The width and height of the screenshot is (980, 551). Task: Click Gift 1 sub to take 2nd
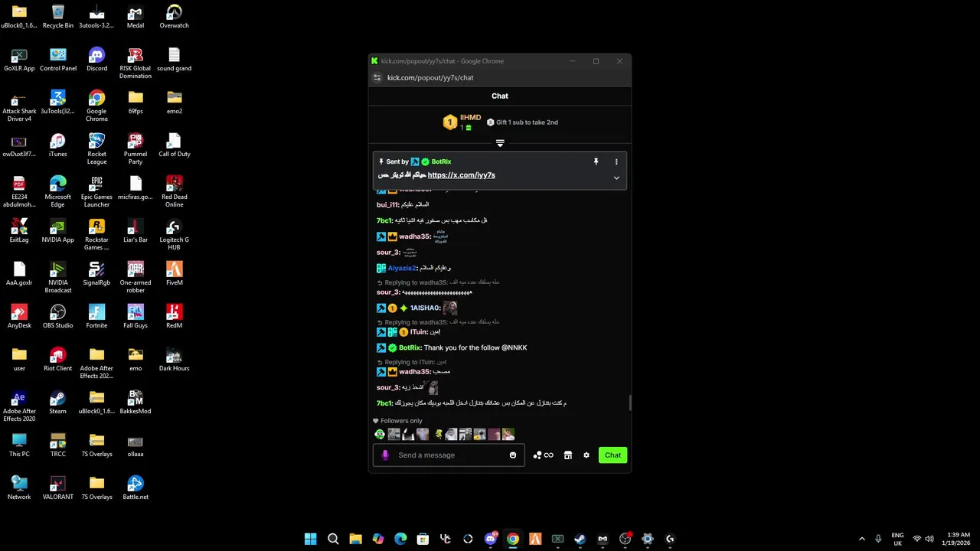click(522, 122)
